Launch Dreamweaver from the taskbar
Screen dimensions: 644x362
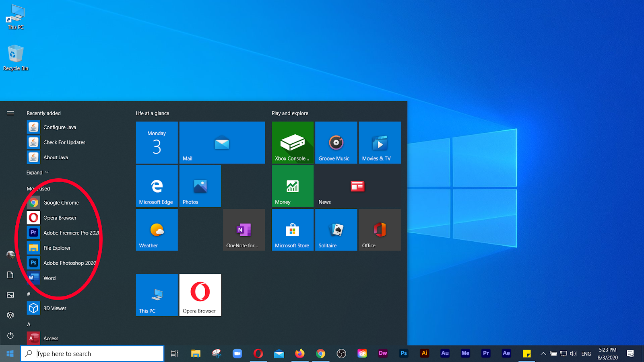click(x=383, y=354)
